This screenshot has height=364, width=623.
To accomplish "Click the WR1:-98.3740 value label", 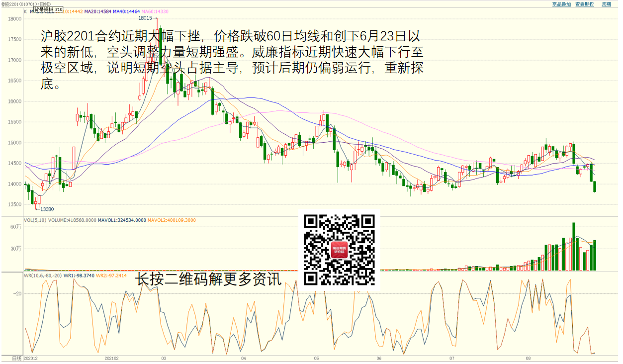I will point(81,275).
